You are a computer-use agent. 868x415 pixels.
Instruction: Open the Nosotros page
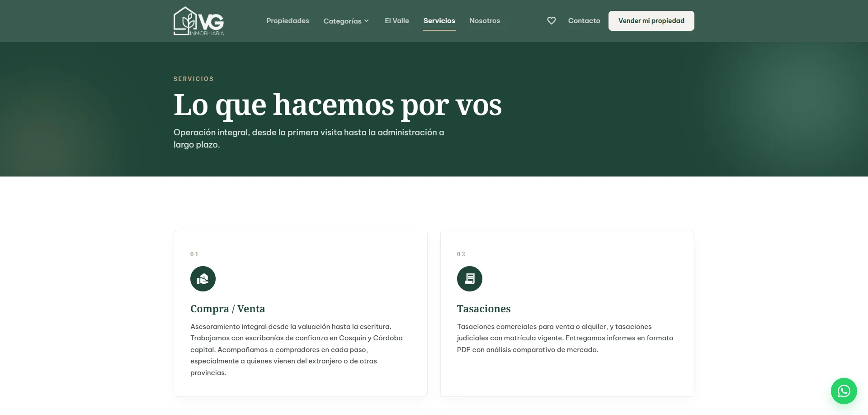pyautogui.click(x=485, y=21)
